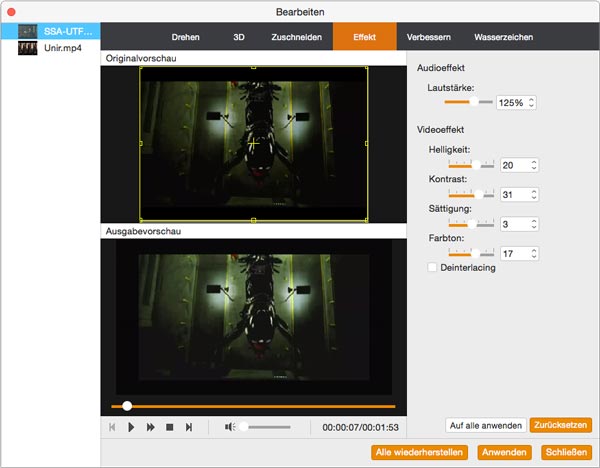Play the video preview
The height and width of the screenshot is (468, 600).
coord(131,427)
